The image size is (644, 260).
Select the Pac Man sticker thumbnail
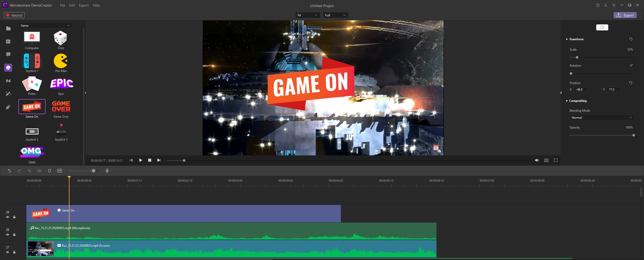[x=61, y=61]
